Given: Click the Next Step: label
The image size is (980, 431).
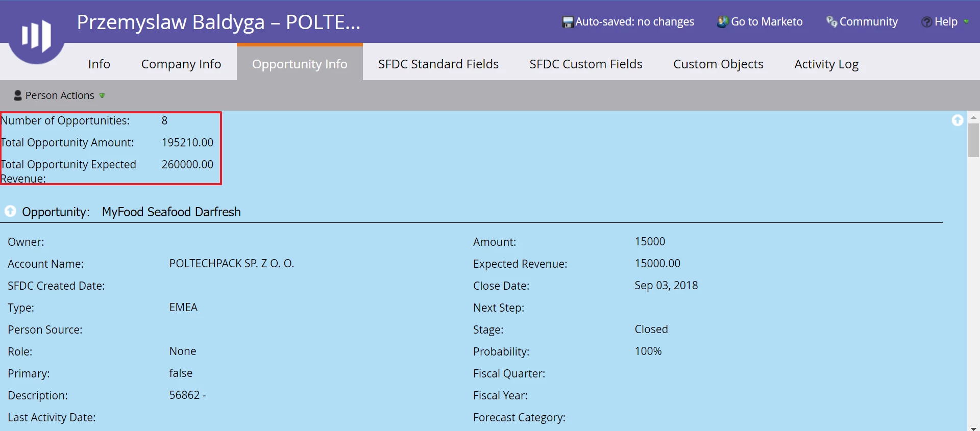Looking at the screenshot, I should [x=499, y=308].
